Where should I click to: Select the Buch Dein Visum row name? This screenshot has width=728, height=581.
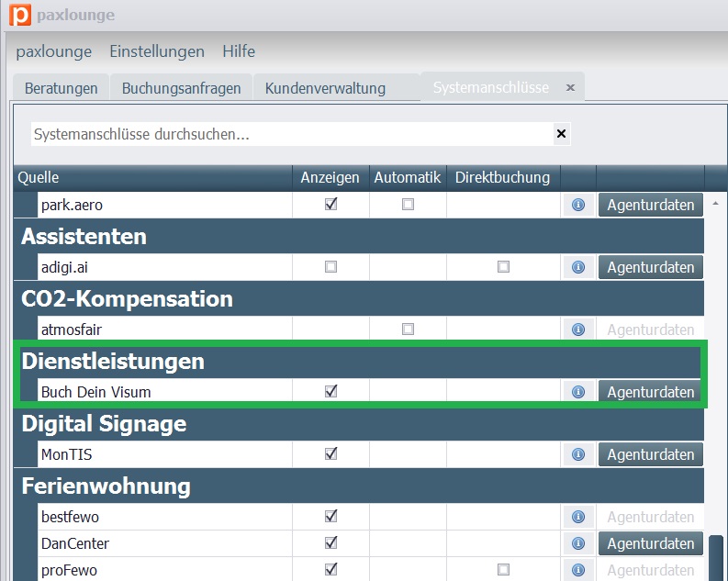[x=96, y=392]
